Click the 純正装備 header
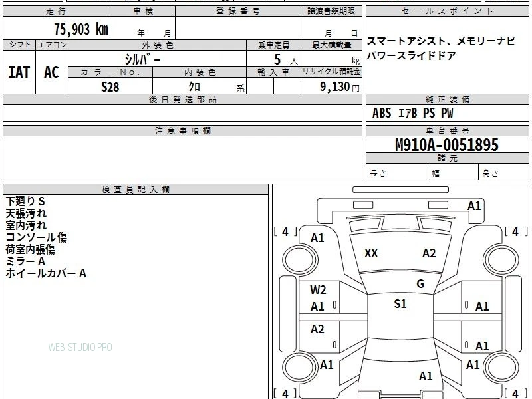 point(447,99)
